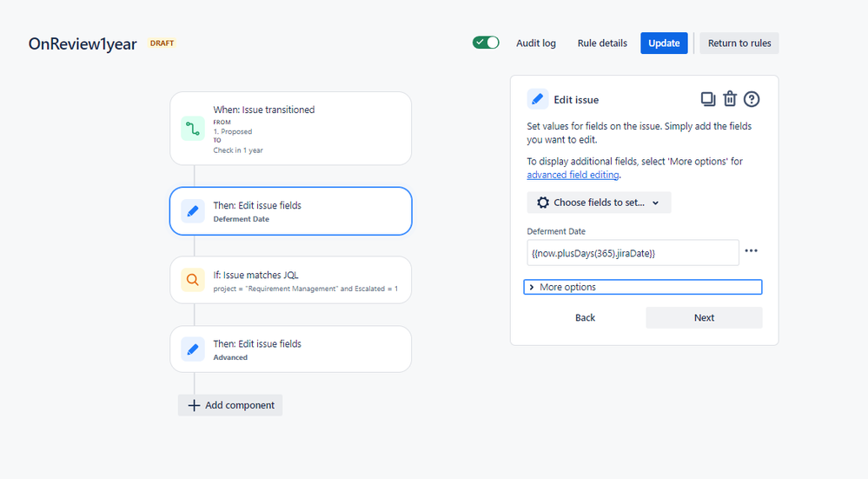868x479 pixels.
Task: Click the pencil icon on the Deferment Date action
Action: click(193, 211)
